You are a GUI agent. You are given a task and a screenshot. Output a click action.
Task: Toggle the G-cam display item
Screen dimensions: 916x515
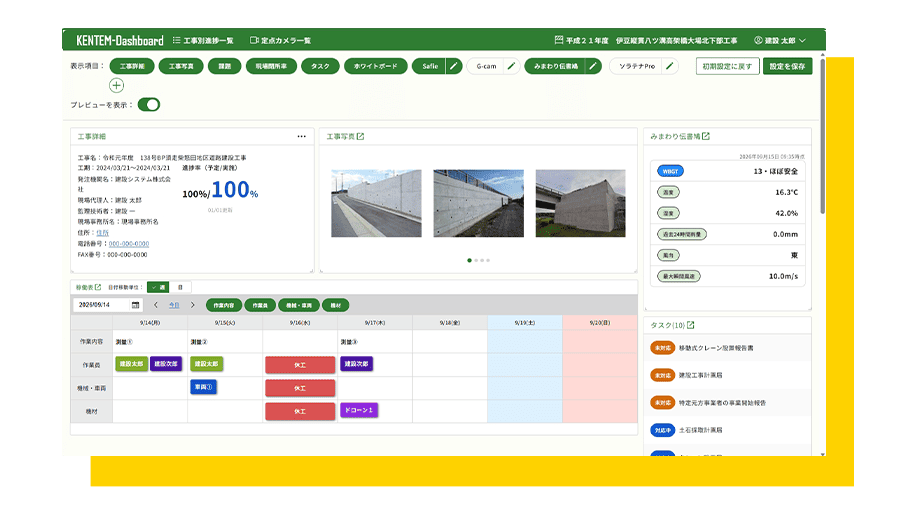[x=486, y=66]
